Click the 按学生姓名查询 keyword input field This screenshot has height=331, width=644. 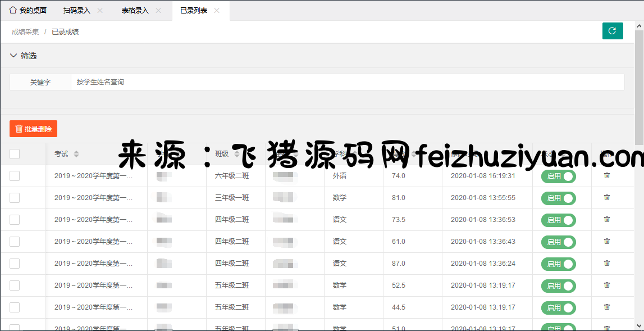coord(347,82)
